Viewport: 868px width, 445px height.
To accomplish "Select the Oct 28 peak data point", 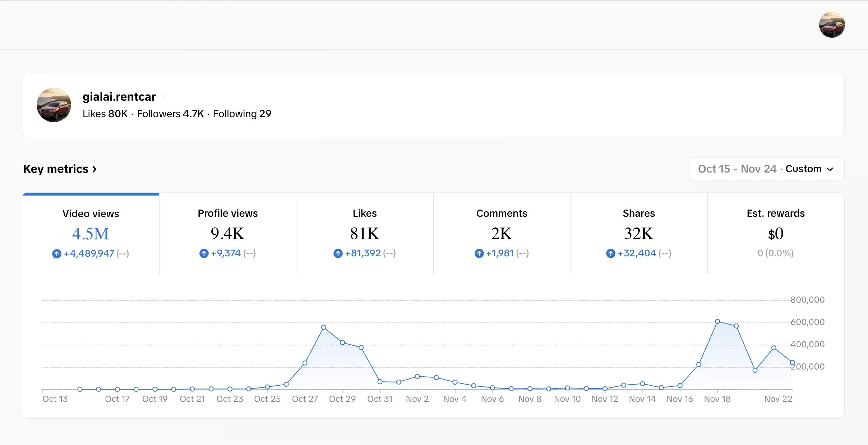I will click(324, 327).
